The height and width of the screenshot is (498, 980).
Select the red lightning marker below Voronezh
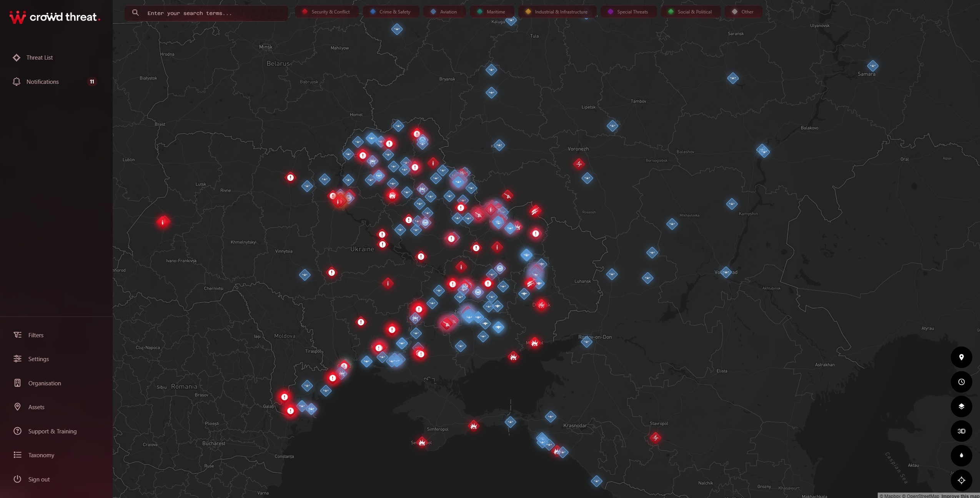(579, 164)
